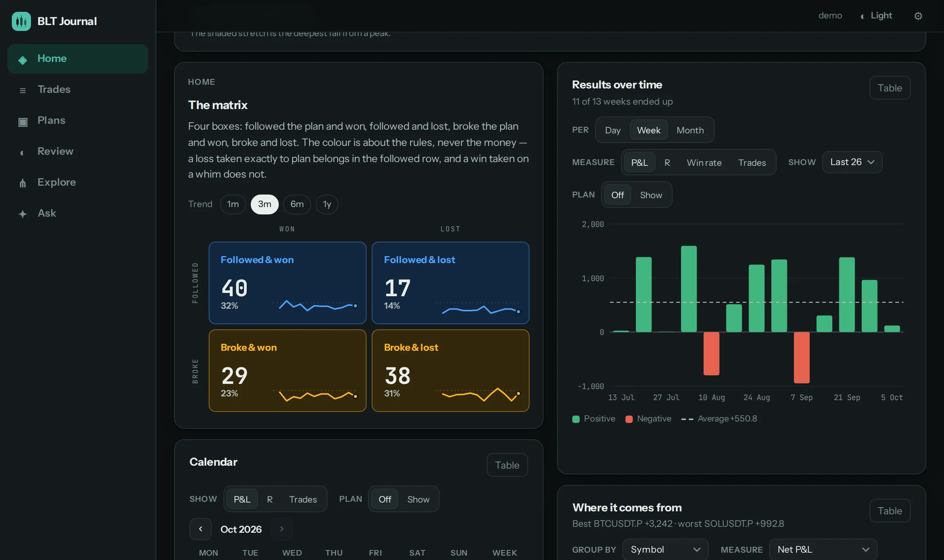Open settings with the gear icon
This screenshot has height=560, width=944.
tap(918, 16)
